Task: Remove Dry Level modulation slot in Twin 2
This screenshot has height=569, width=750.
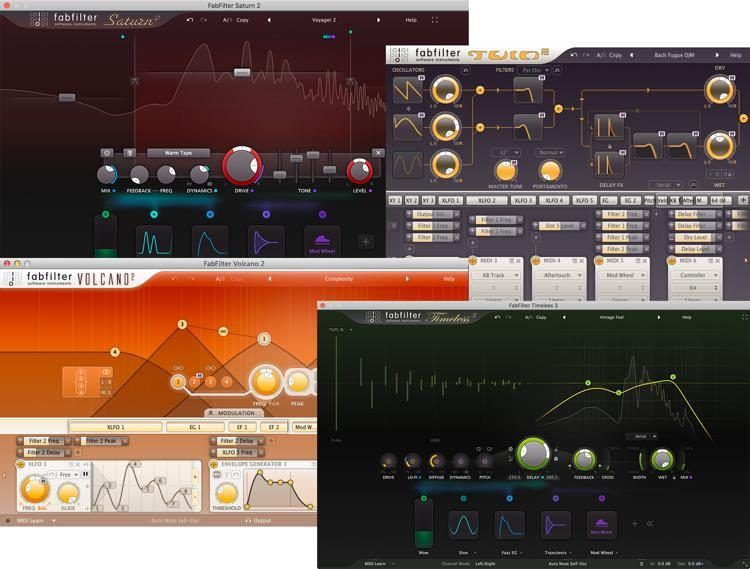Action: pos(718,237)
